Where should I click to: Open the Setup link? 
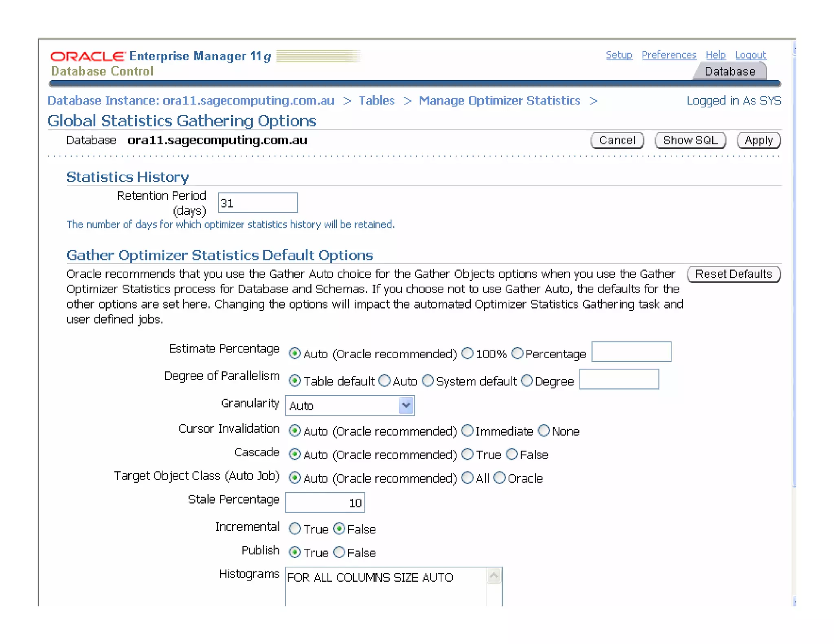pyautogui.click(x=619, y=55)
